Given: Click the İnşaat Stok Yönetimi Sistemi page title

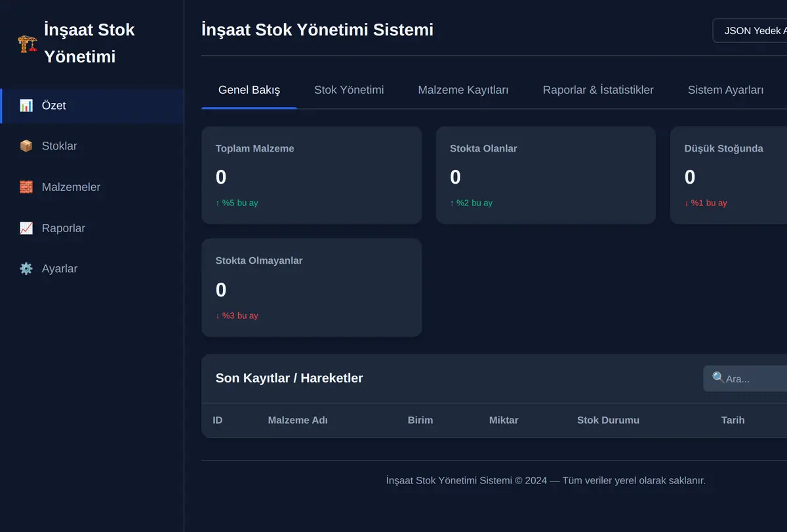Looking at the screenshot, I should pyautogui.click(x=317, y=30).
